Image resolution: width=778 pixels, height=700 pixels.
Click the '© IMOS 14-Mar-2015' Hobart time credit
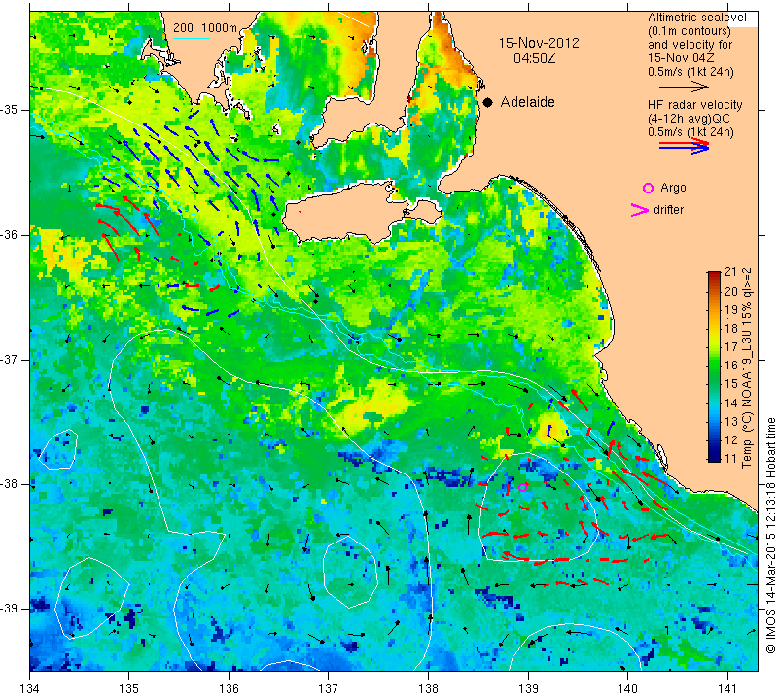(770, 536)
